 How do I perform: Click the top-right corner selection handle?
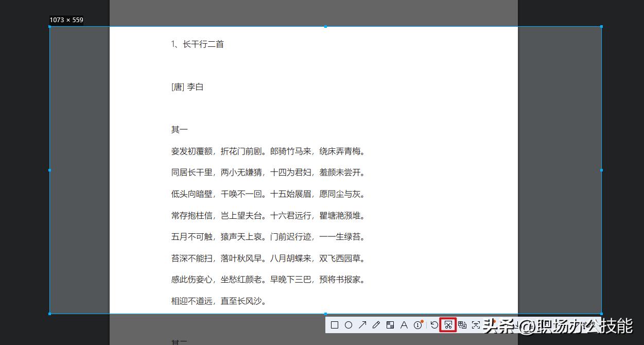point(601,25)
